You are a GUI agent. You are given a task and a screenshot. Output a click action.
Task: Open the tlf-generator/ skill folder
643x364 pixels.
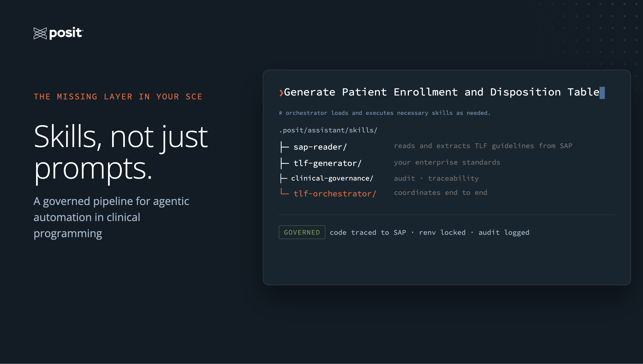click(x=327, y=163)
